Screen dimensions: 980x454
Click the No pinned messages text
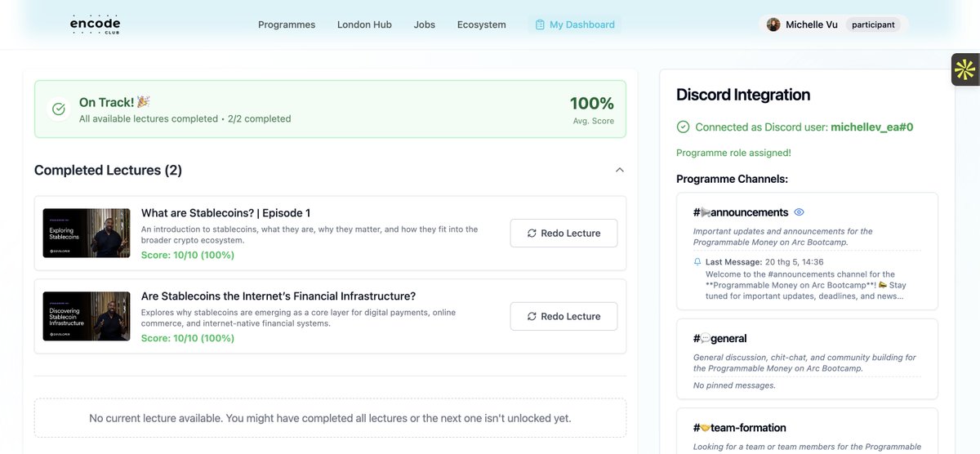pos(734,385)
